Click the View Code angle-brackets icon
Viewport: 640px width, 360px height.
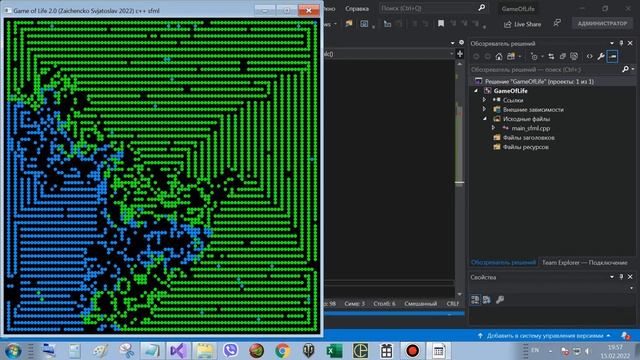tap(589, 57)
